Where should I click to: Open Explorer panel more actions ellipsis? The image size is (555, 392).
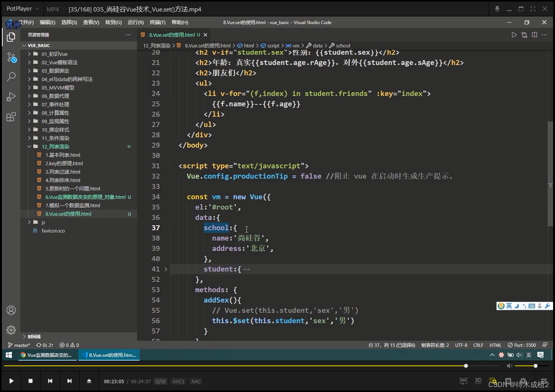point(128,35)
